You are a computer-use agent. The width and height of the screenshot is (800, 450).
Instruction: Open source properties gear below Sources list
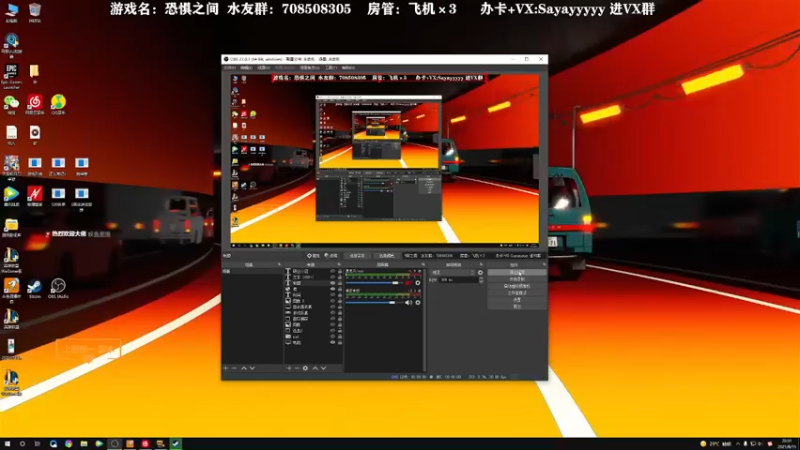[x=305, y=368]
